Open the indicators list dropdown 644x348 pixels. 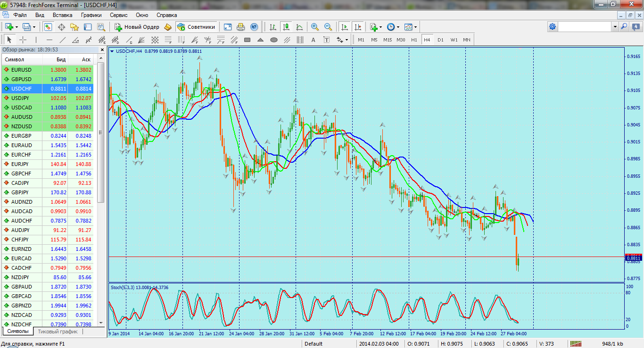375,27
